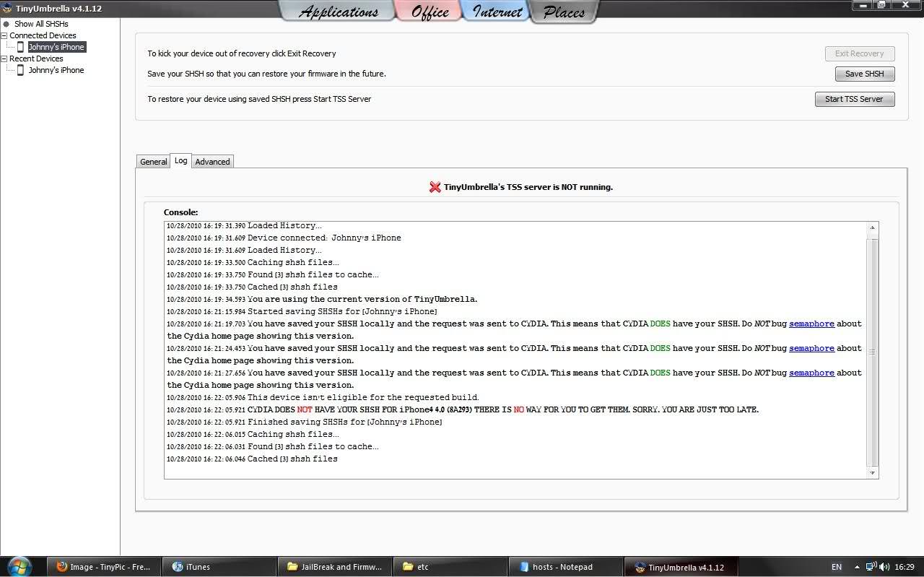The width and height of the screenshot is (924, 577).
Task: Open the Places tab at top
Action: (564, 12)
